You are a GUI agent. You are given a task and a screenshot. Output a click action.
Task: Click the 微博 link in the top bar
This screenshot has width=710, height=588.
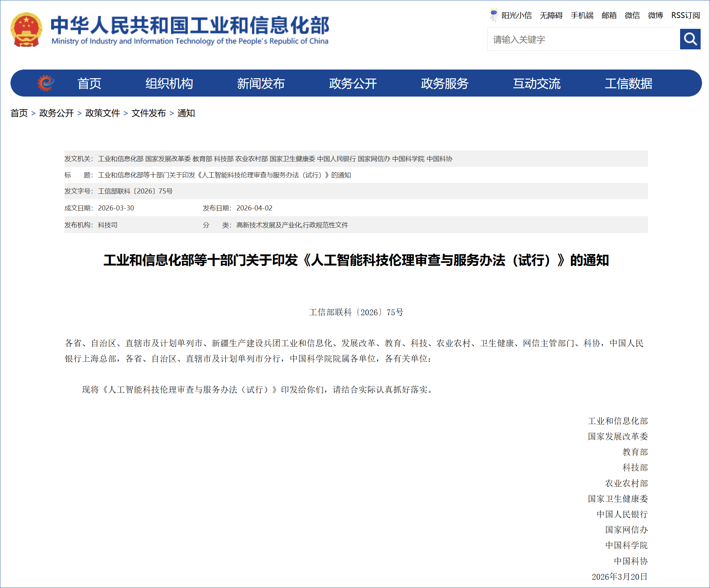point(655,15)
